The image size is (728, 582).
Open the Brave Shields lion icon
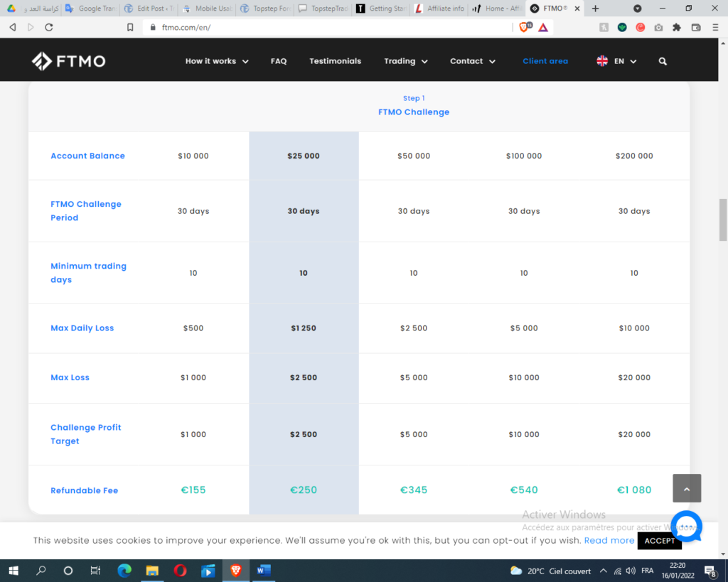[525, 28]
